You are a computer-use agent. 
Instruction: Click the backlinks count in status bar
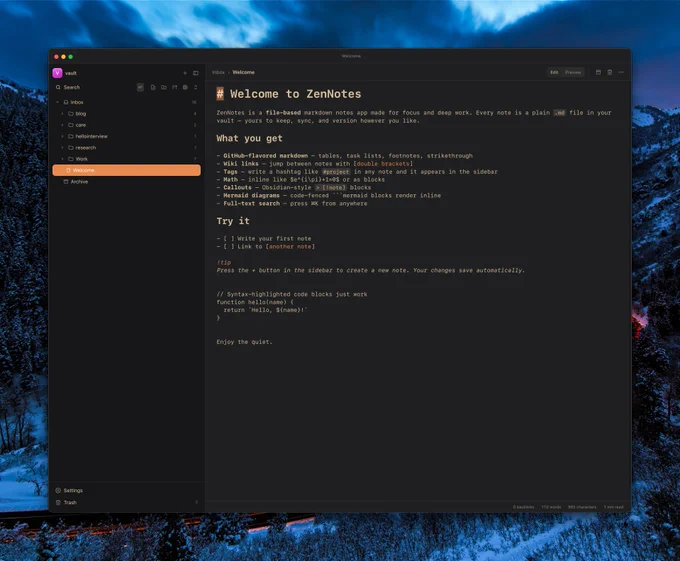[523, 507]
